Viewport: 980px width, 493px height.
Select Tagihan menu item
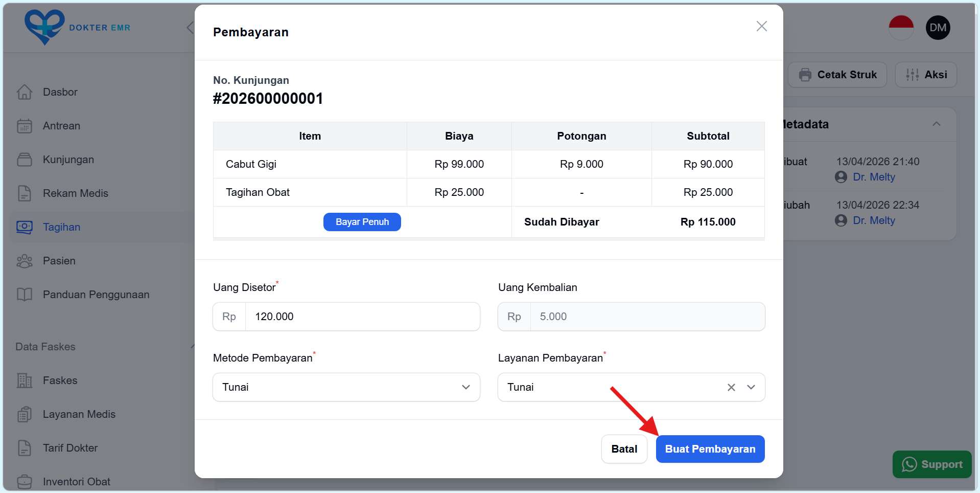61,227
